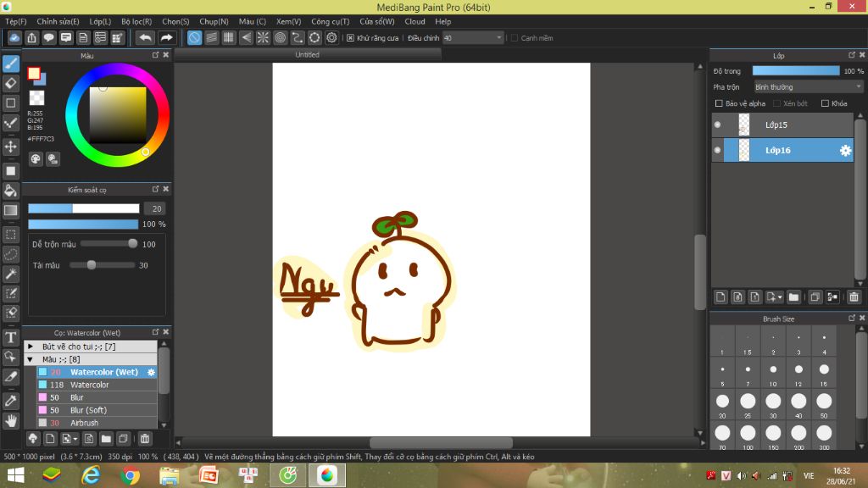Select the Text tool
This screenshot has width=868, height=488.
coord(10,337)
